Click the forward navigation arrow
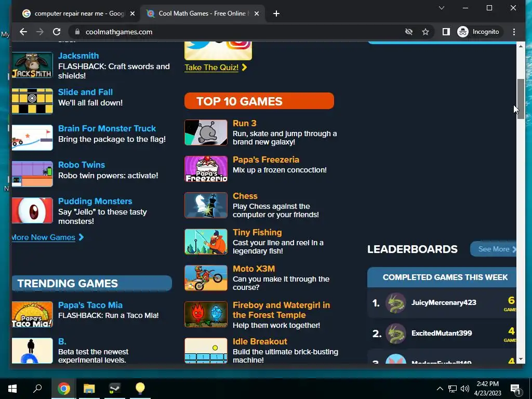The width and height of the screenshot is (532, 399). point(40,32)
